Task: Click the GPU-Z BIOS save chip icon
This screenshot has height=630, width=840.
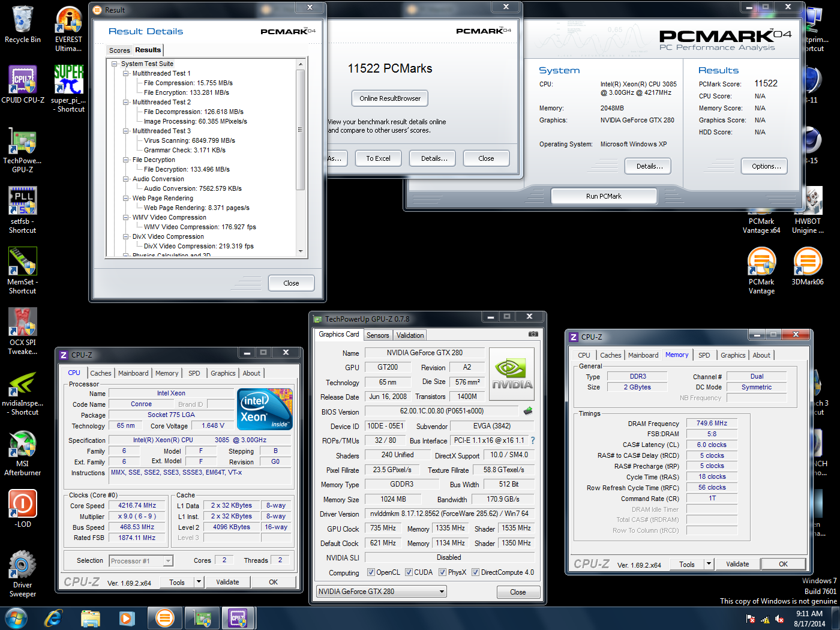Action: pos(527,411)
